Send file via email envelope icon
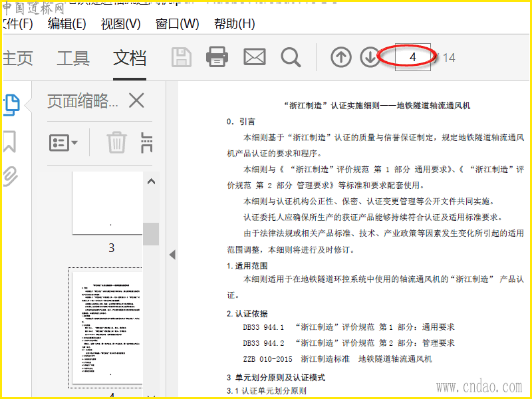 click(x=255, y=57)
